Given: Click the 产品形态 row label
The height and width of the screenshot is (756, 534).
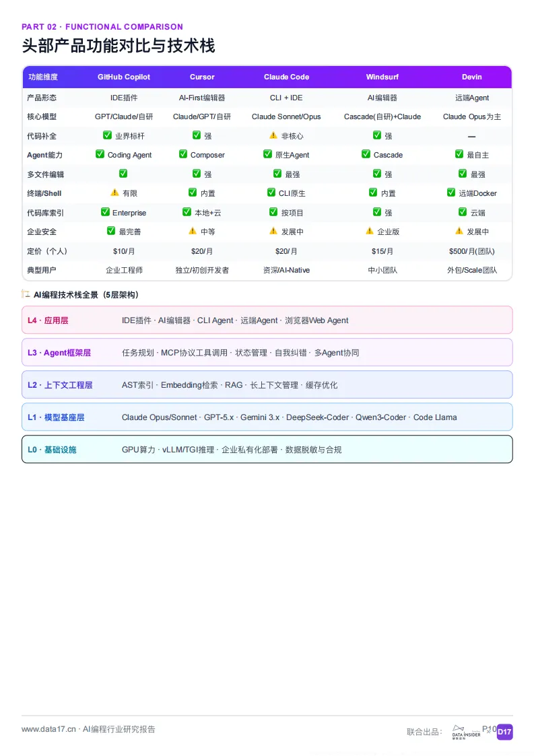Looking at the screenshot, I should [x=42, y=98].
